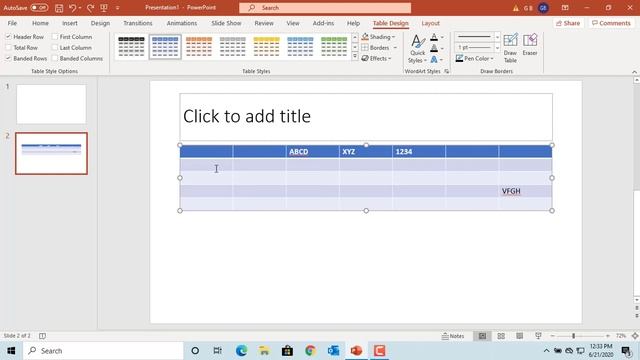Screen dimensions: 640x360
Task: Open Ribbon Display Options
Action: pos(565,8)
